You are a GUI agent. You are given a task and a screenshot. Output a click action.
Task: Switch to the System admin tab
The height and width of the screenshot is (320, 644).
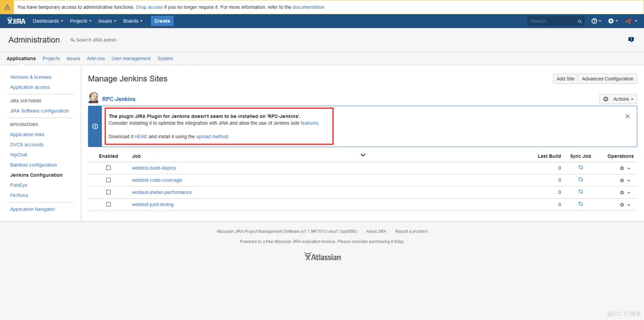tap(165, 59)
